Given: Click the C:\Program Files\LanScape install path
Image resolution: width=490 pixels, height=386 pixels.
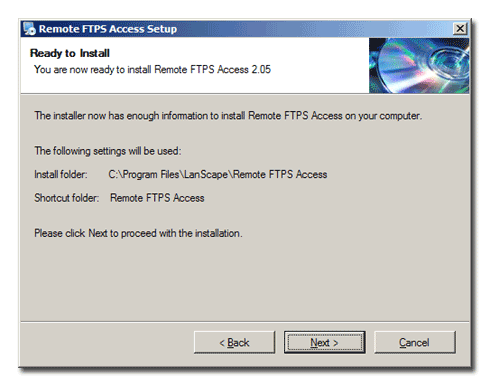Looking at the screenshot, I should 218,174.
